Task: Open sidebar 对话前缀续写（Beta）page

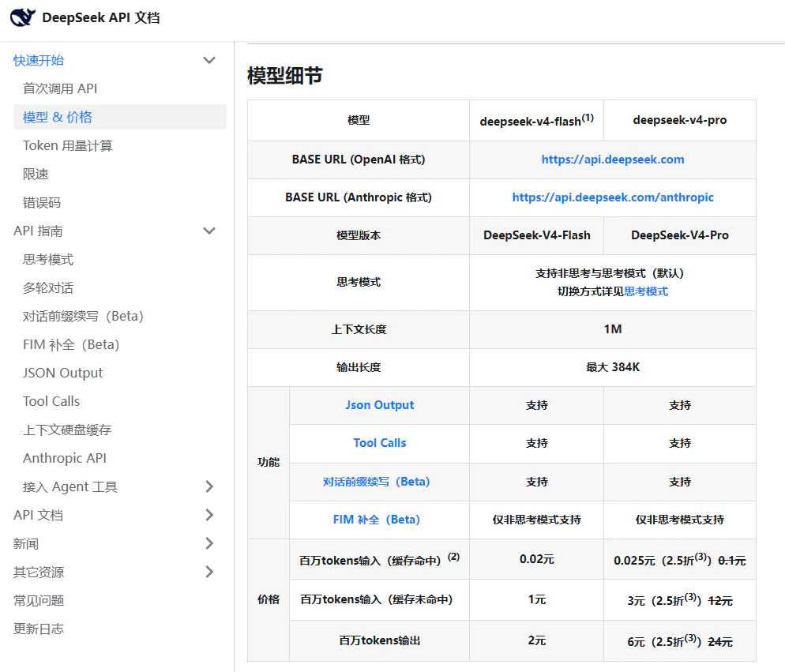Action: click(x=83, y=317)
